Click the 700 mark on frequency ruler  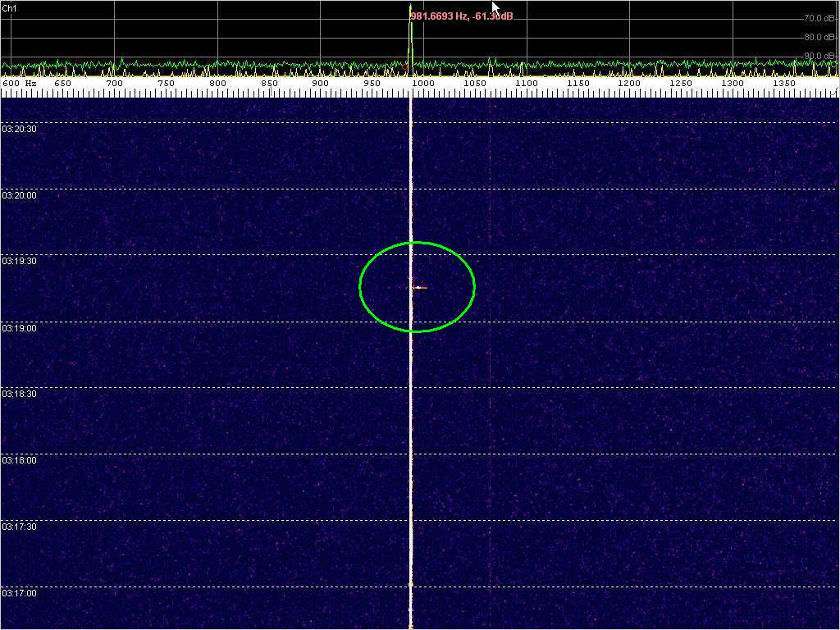[x=114, y=84]
